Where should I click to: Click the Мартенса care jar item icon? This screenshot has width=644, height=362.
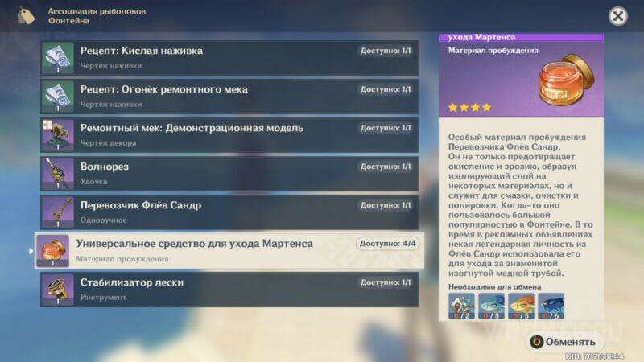tap(53, 251)
